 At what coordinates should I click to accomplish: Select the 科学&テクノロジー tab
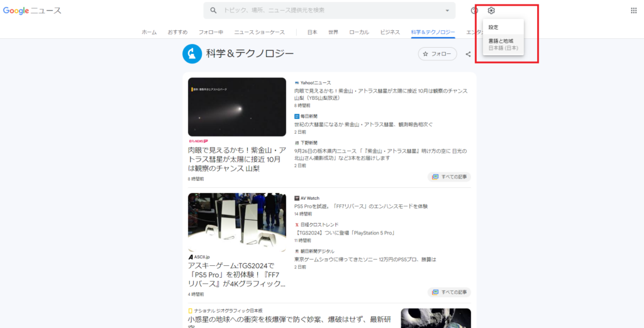pos(433,32)
